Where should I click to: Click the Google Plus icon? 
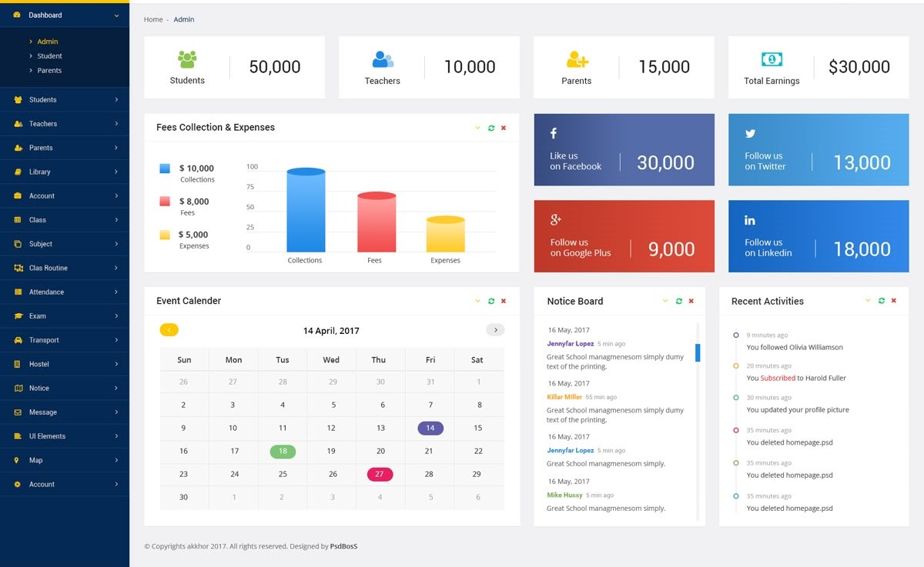555,220
